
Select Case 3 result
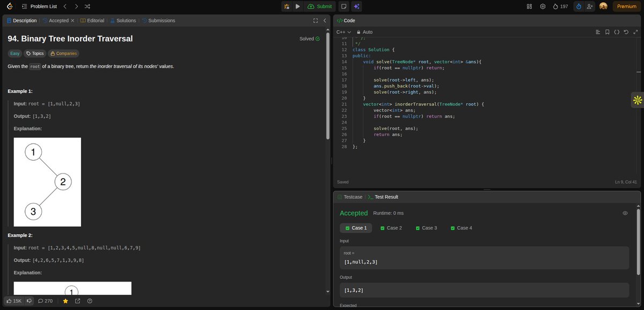coord(426,228)
